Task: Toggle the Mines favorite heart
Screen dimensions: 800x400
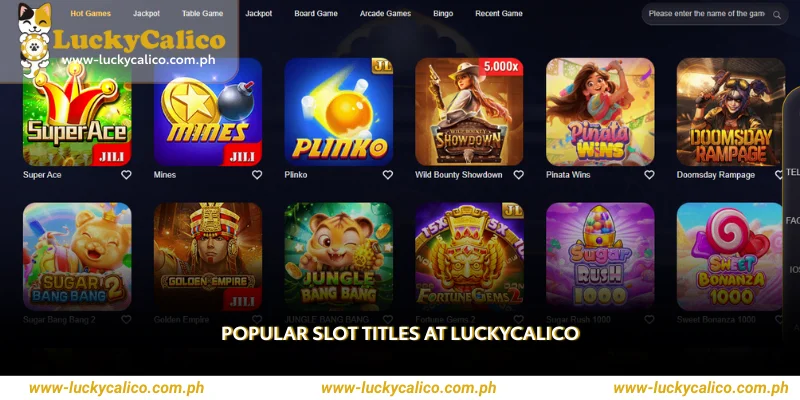Action: click(257, 174)
